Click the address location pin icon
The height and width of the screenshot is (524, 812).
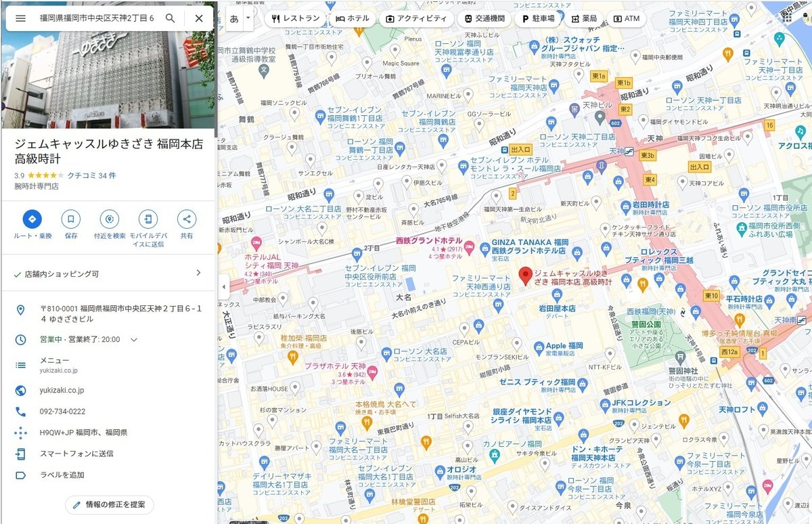coord(20,310)
